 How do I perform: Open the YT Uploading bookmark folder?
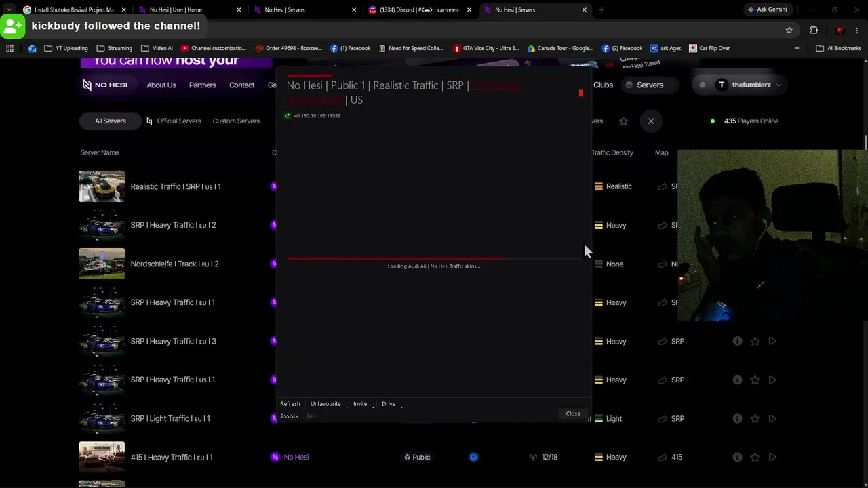tap(66, 48)
